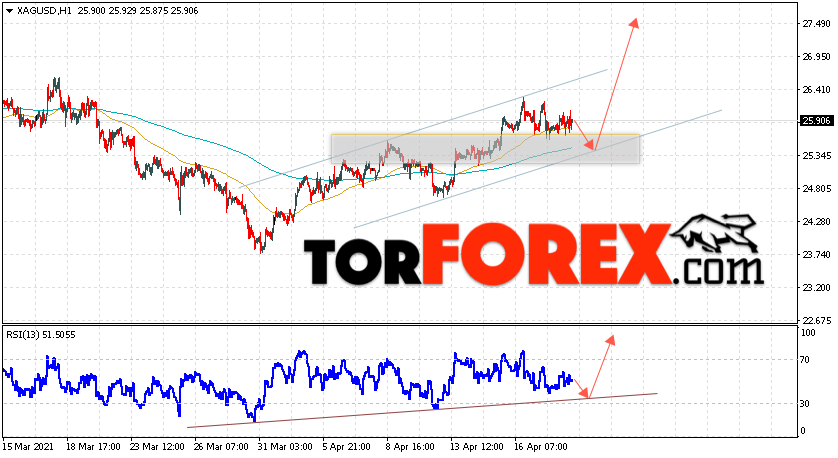This screenshot has width=838, height=458.
Task: Click the 23.740 price axis value
Action: (816, 254)
